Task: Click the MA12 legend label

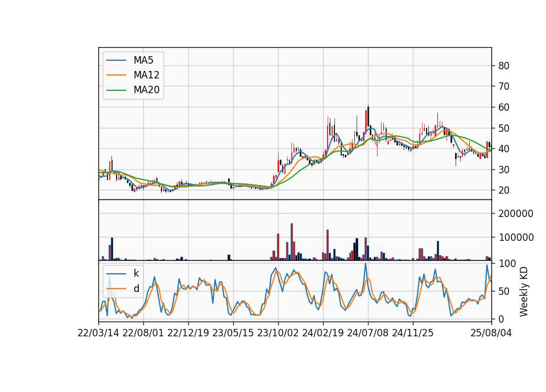Action: 146,75
